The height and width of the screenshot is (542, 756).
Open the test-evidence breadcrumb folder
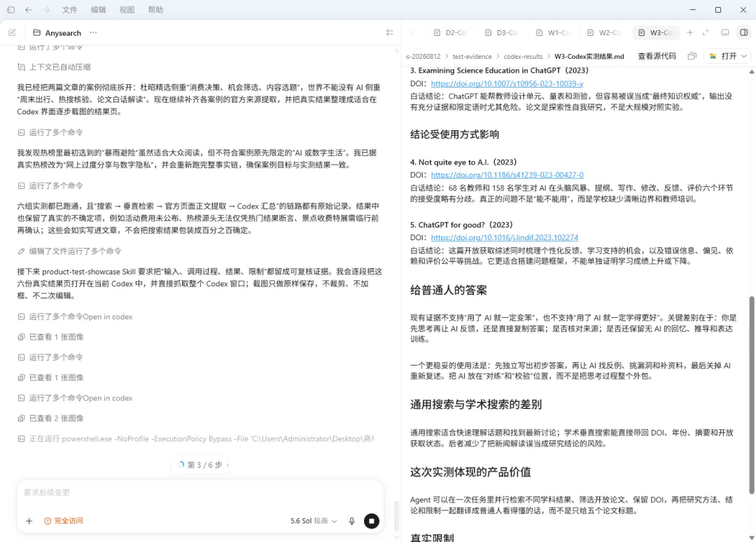pyautogui.click(x=472, y=57)
